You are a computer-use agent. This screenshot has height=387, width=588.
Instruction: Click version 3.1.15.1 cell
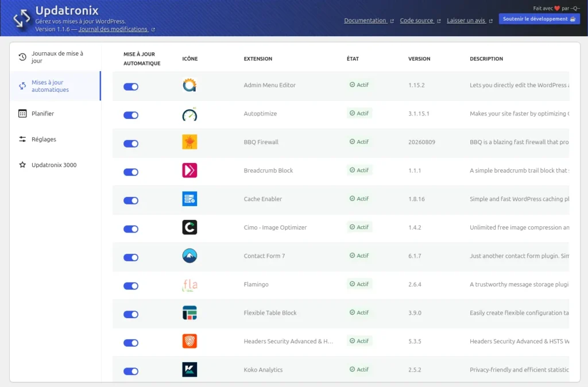tap(419, 114)
